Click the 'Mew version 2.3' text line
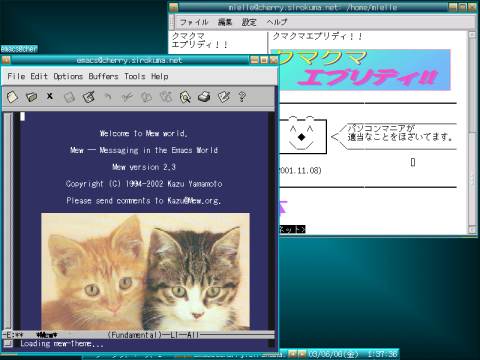This screenshot has height=360, width=480. click(x=144, y=167)
